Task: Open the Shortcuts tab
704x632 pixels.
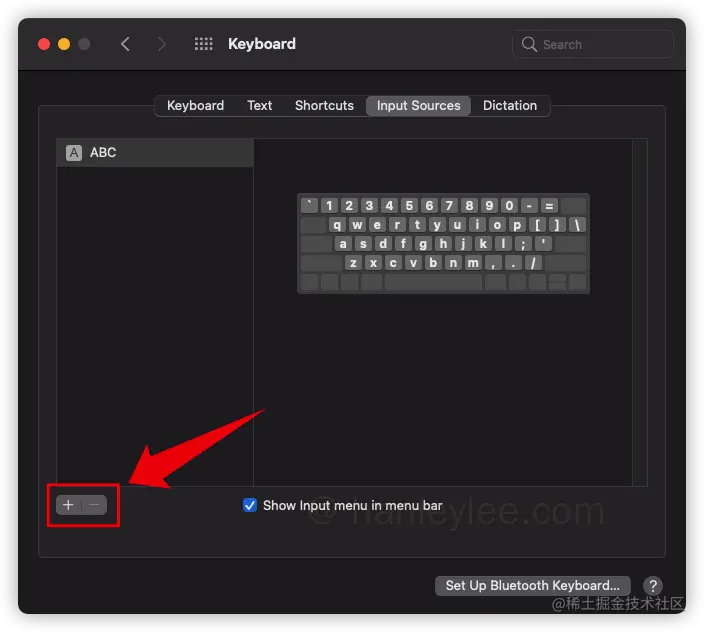Action: point(324,105)
